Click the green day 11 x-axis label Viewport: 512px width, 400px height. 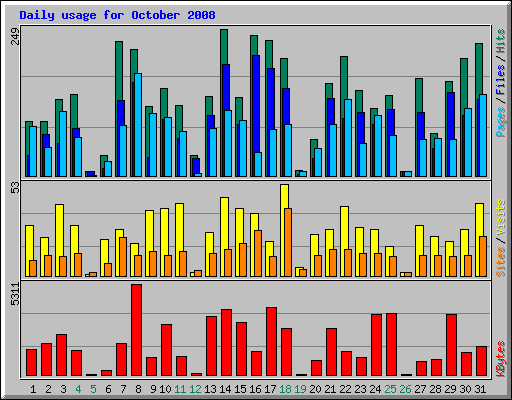180,389
